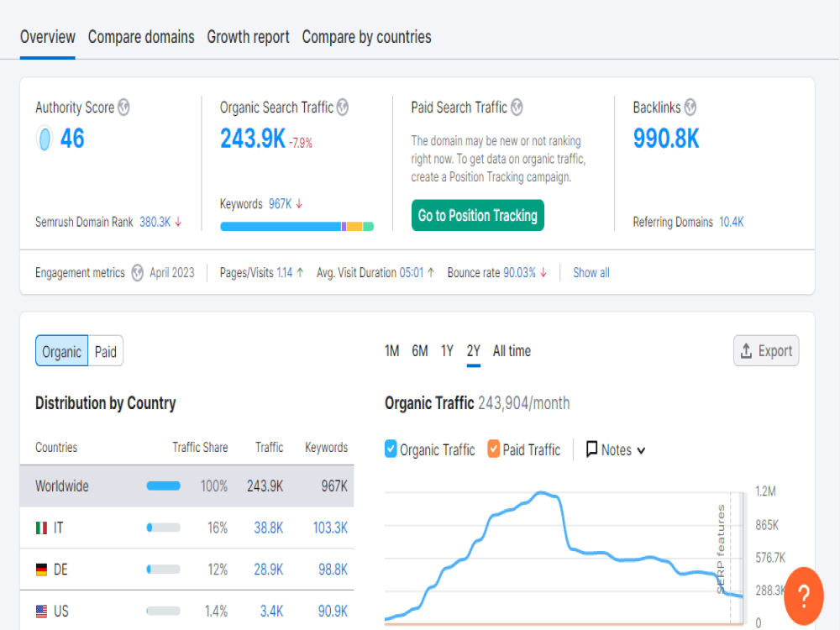Open the Compare by countries tab
Viewport: 840px width, 630px height.
(366, 37)
